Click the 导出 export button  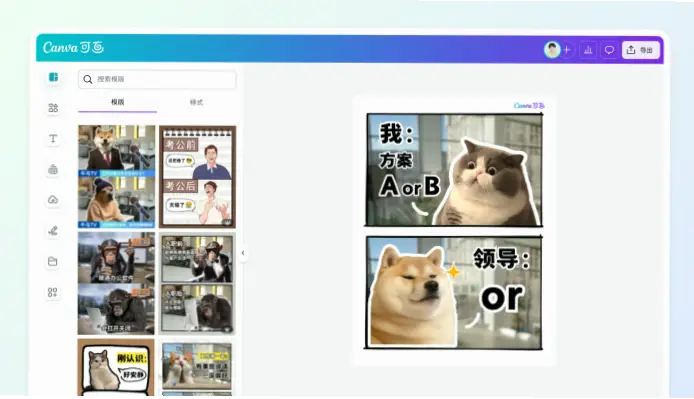(x=640, y=50)
